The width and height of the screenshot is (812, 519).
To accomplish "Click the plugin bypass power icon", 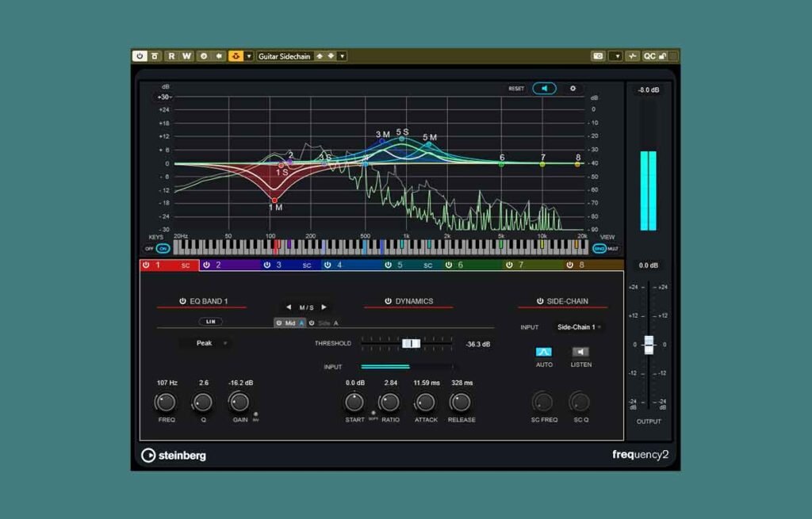I will (x=140, y=56).
